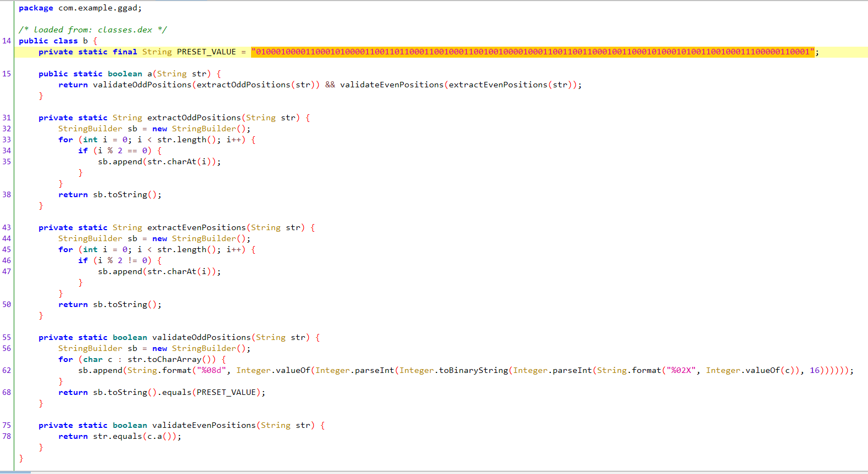
Task: Click the highlighted binary string literal
Action: [x=533, y=52]
